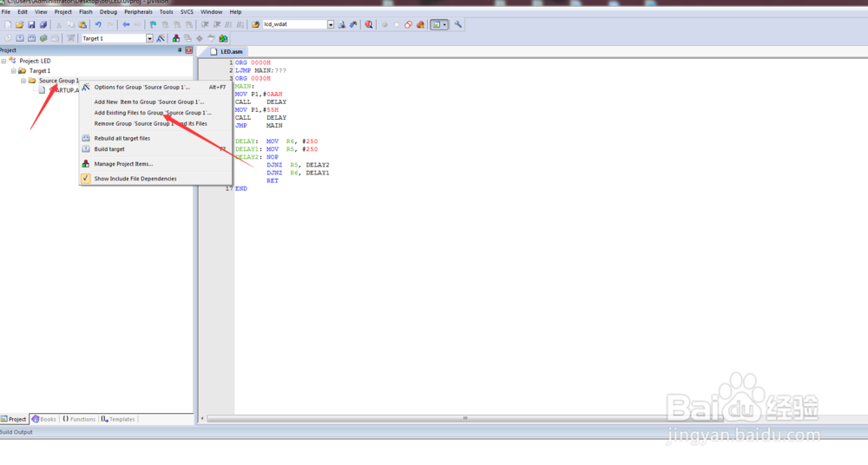Viewport: 868px width, 465px height.
Task: Open the lcd_wdat search dropdown arrow
Action: tap(331, 24)
